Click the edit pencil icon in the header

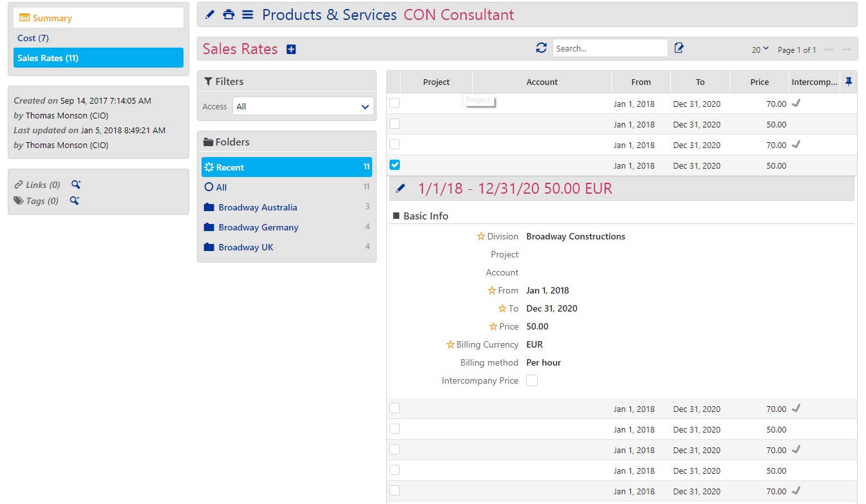pyautogui.click(x=209, y=14)
